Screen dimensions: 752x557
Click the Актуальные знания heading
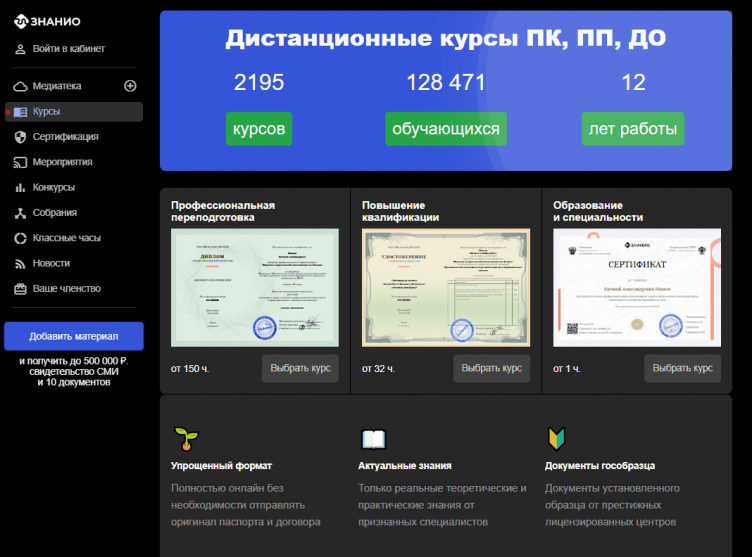pyautogui.click(x=405, y=466)
